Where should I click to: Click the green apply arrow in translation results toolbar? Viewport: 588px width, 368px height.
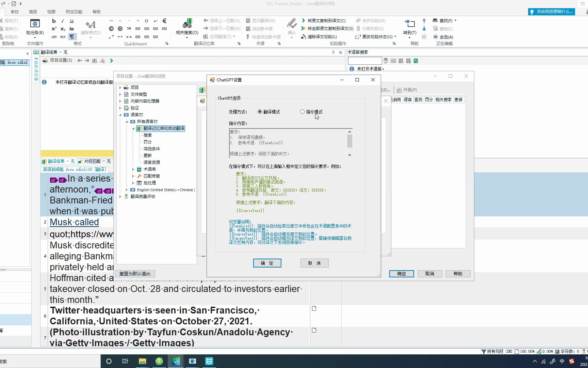[x=112, y=61]
